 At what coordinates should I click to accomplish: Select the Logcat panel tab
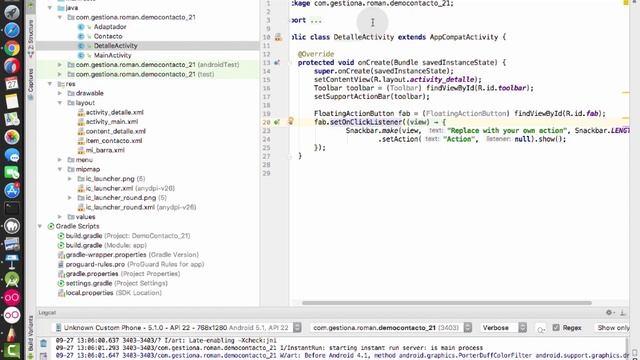(x=47, y=313)
